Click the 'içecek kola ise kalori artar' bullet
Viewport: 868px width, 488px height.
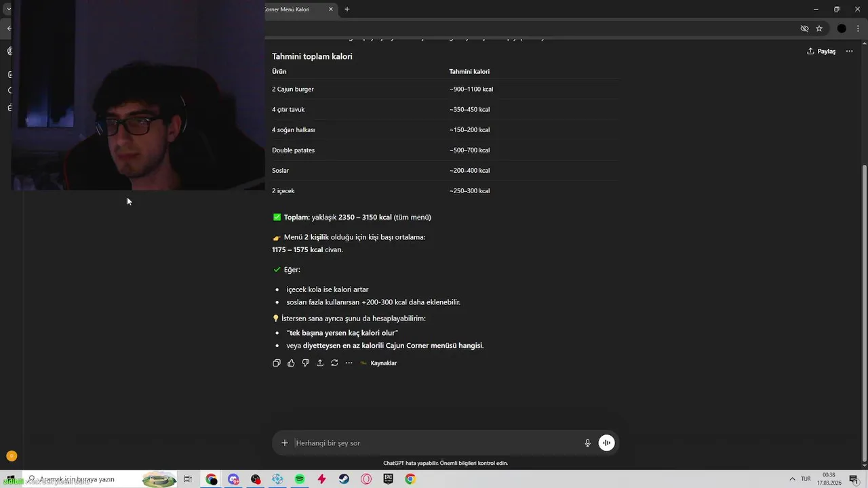[328, 289]
